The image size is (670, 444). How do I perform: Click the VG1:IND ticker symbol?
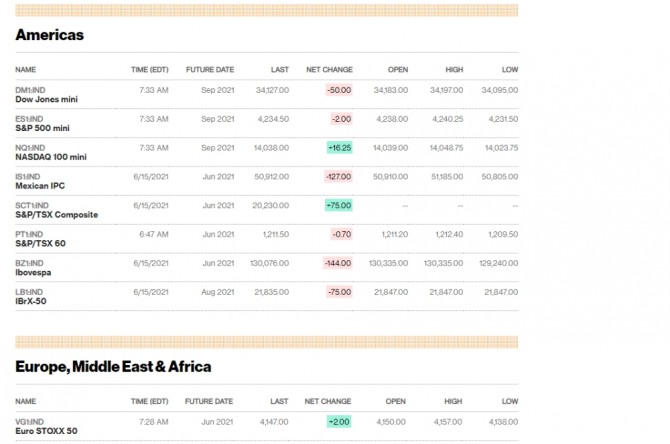[x=30, y=421]
